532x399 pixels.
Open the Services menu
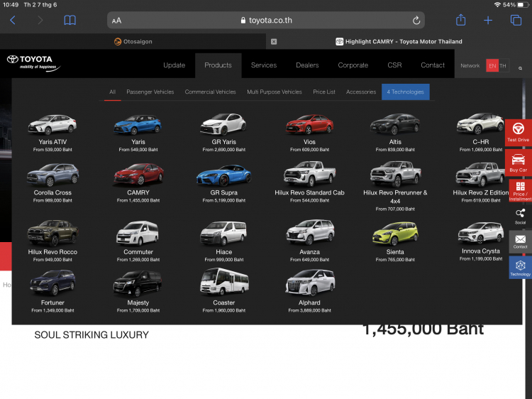[264, 65]
